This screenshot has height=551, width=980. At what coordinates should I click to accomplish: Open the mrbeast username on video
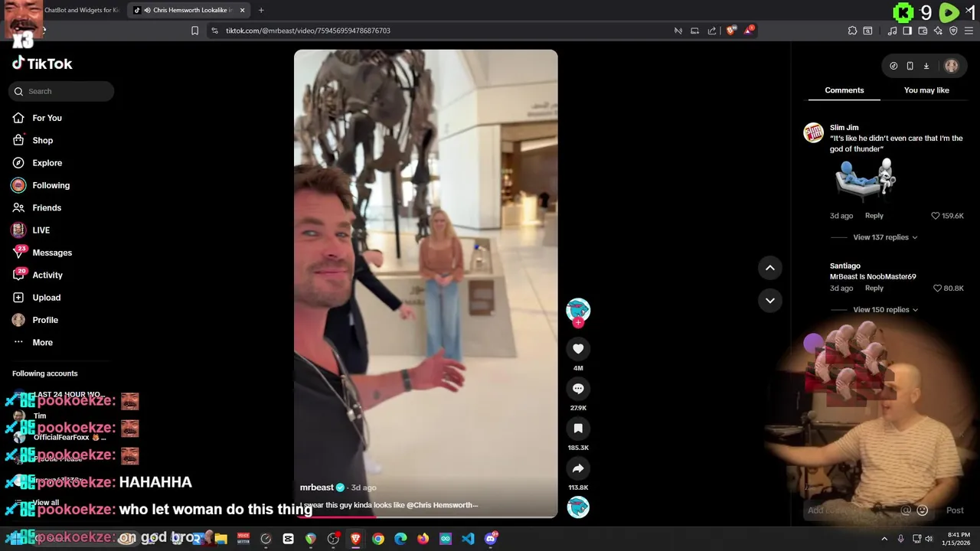point(317,487)
